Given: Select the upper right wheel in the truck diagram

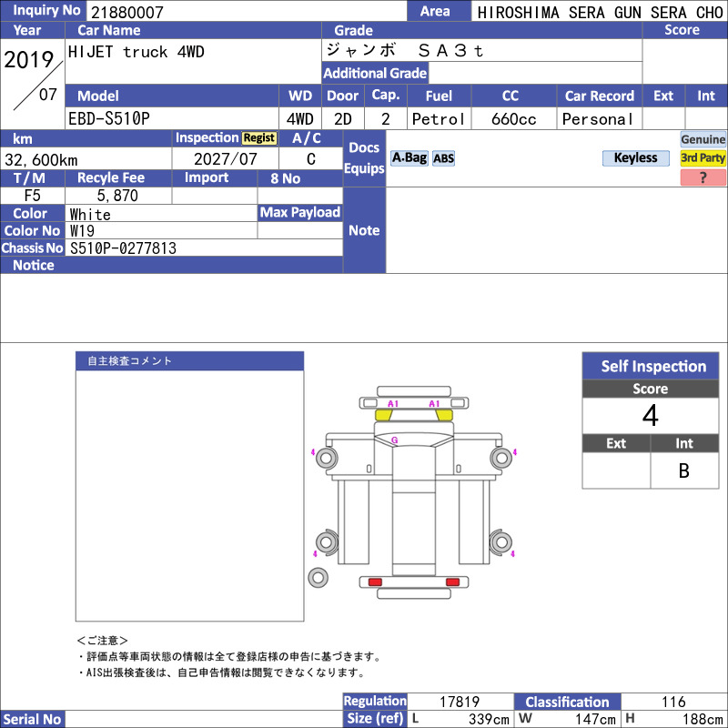Looking at the screenshot, I should point(501,459).
